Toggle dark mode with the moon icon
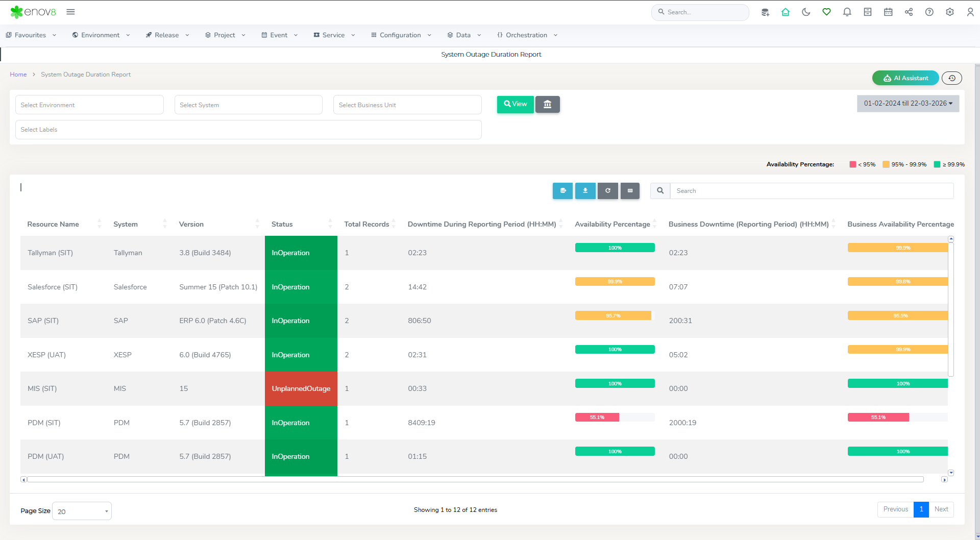 (x=806, y=12)
